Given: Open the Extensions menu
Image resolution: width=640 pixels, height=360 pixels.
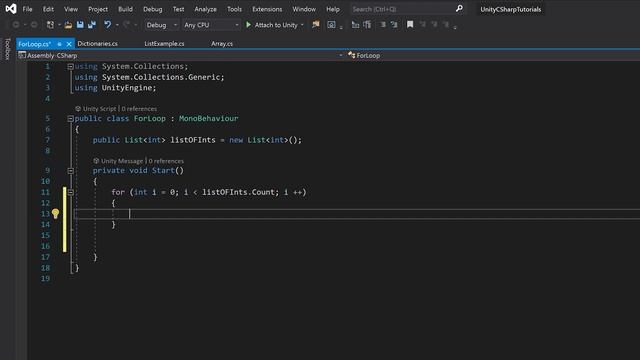Looking at the screenshot, I should (x=267, y=9).
